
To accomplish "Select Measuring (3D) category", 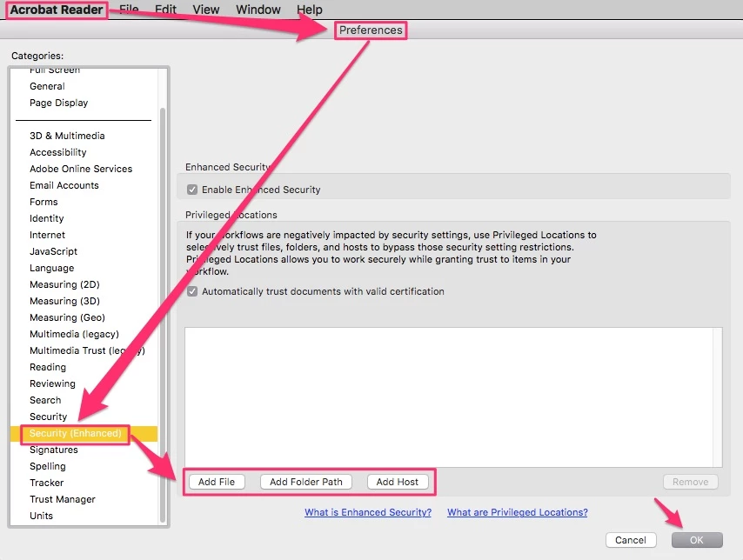I will (x=64, y=302).
